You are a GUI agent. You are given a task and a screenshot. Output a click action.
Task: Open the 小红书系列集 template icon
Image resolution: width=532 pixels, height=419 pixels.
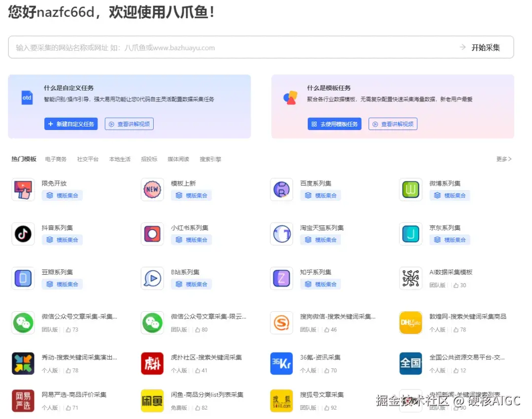[152, 234]
